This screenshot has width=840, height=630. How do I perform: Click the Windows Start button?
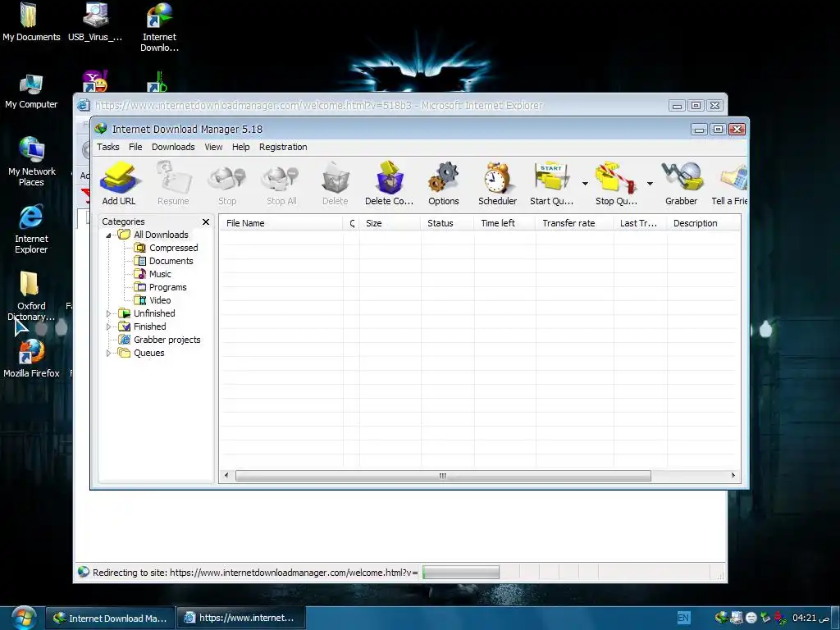pos(22,618)
